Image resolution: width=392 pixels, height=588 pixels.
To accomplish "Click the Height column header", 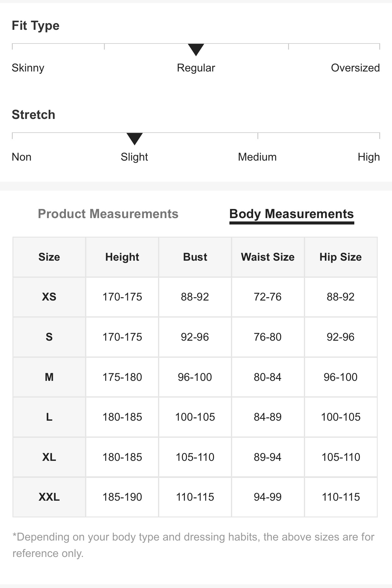I will click(122, 257).
